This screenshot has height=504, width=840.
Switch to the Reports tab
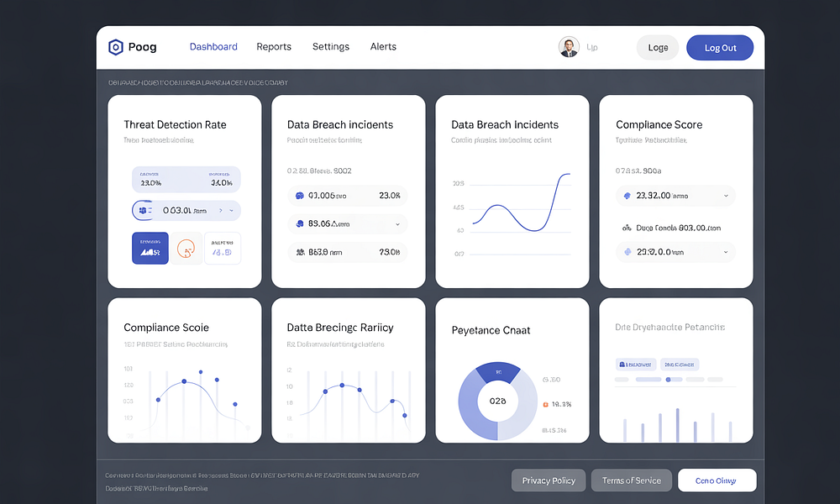[274, 47]
